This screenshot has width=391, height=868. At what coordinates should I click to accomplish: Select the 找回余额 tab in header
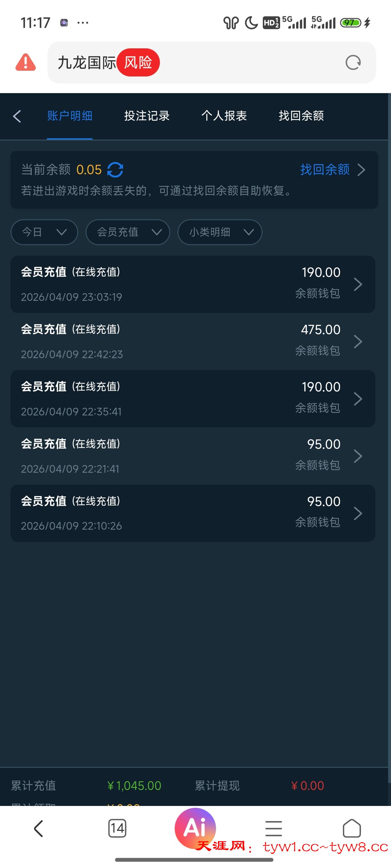click(301, 116)
